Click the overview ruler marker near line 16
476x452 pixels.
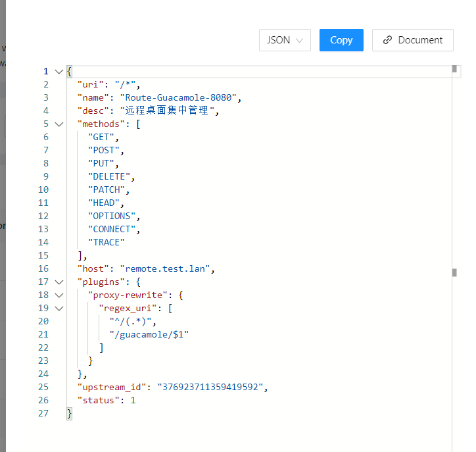coord(454,272)
